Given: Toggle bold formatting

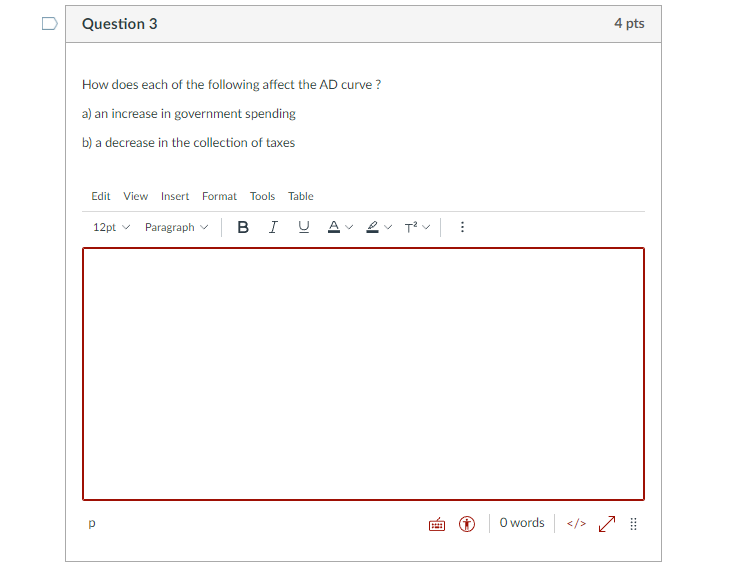Looking at the screenshot, I should tap(243, 228).
